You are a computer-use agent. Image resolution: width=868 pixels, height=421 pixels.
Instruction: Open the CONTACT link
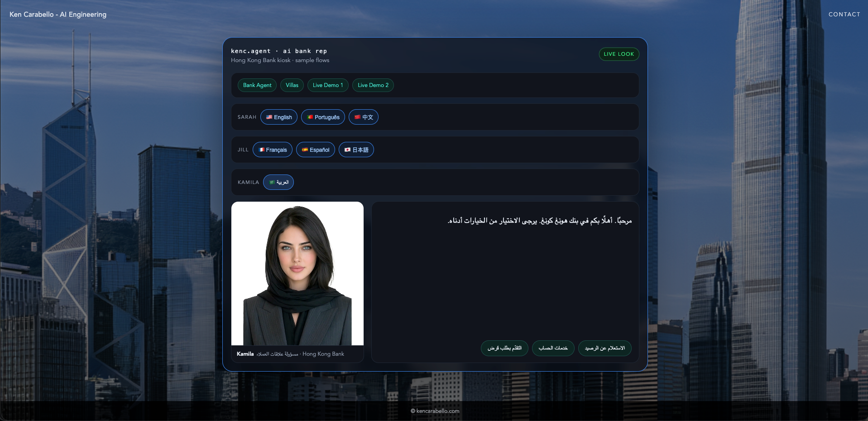tap(844, 15)
